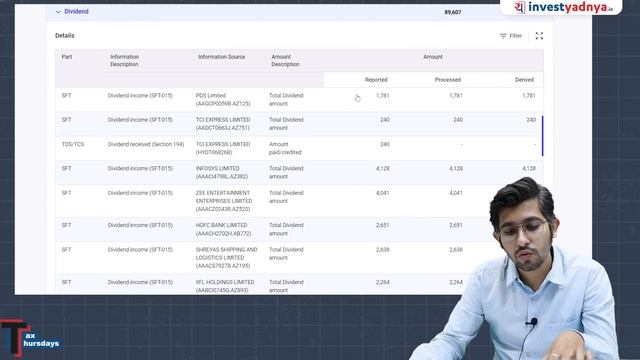Select the IIFL HOLDINGS LIMITED cell
The image size is (640, 360).
[x=225, y=286]
